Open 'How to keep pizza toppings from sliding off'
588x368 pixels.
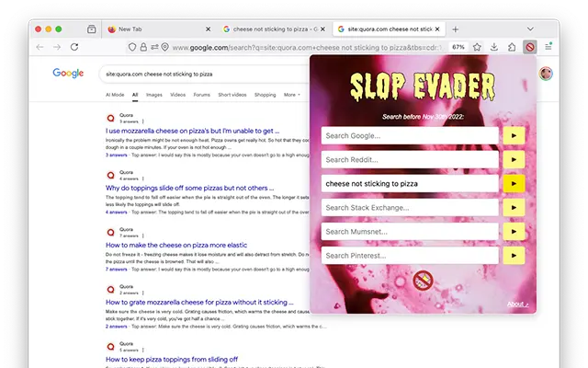click(172, 359)
